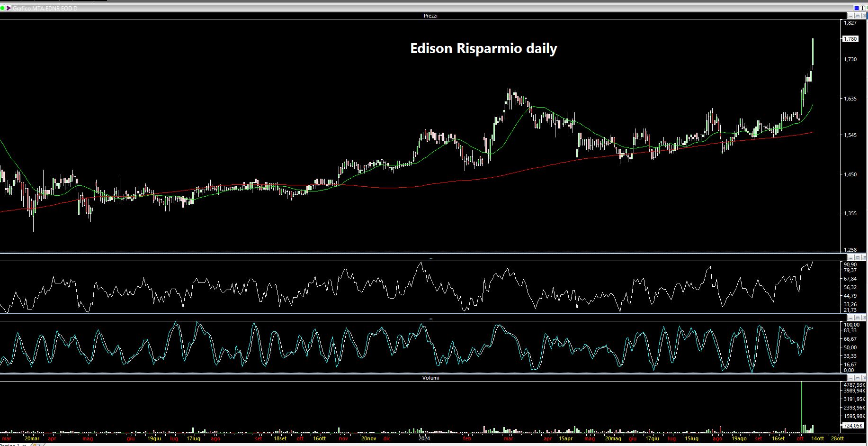The width and height of the screenshot is (868, 446).
Task: Click the 100,00 stochastic axis value
Action: (x=851, y=325)
